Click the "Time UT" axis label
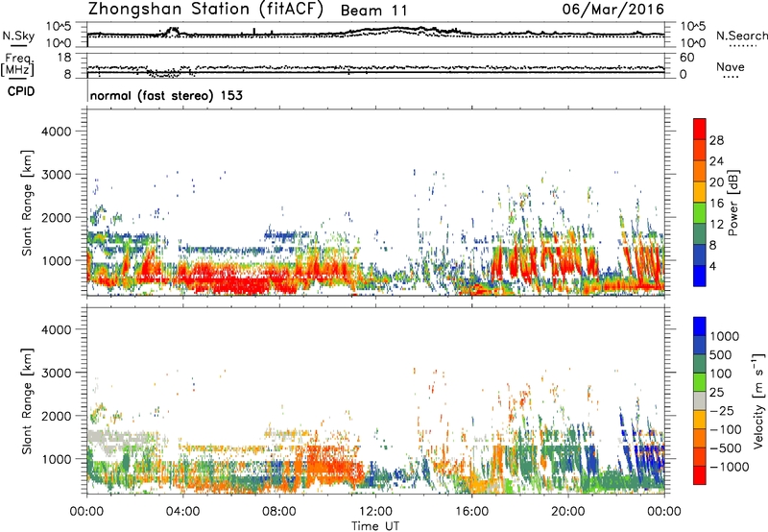 coord(375,526)
